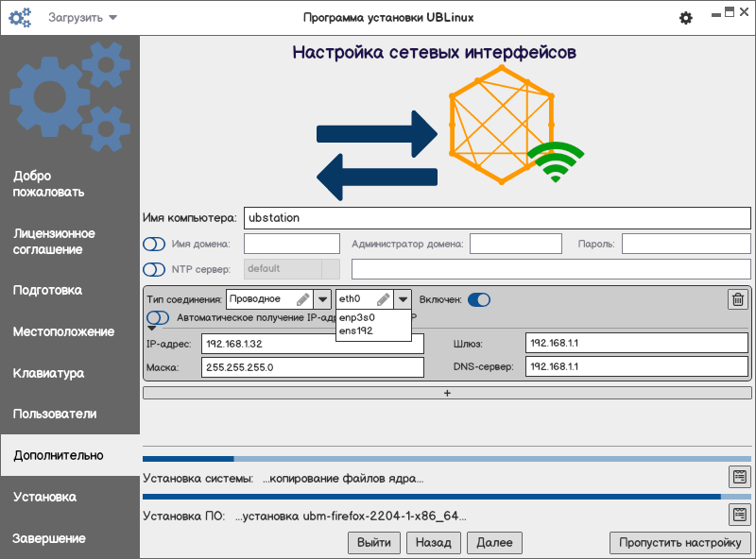Click the pencil icon in the Проводное field
Image resolution: width=756 pixels, height=559 pixels.
(302, 299)
